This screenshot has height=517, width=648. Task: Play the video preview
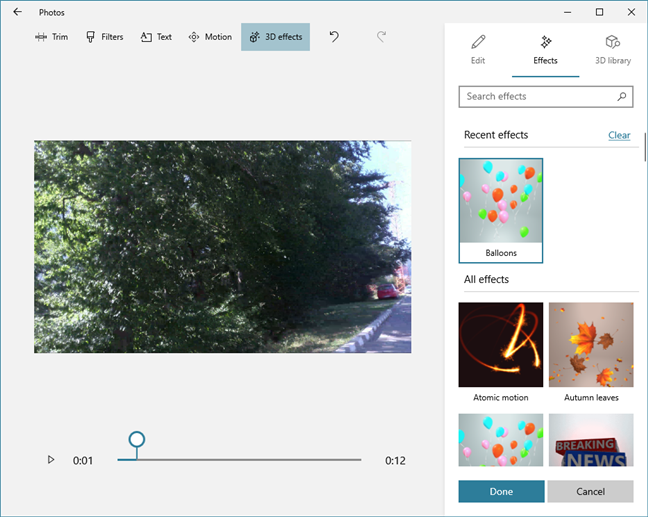click(51, 460)
